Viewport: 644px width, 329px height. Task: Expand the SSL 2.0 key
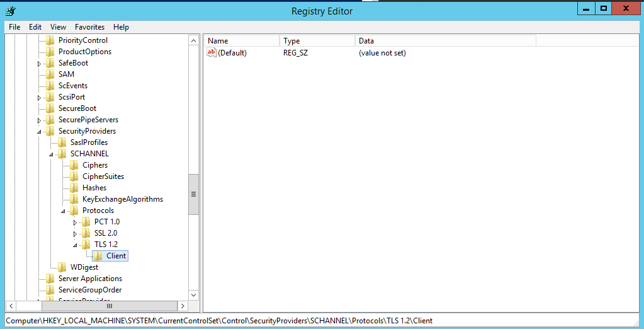tap(75, 233)
